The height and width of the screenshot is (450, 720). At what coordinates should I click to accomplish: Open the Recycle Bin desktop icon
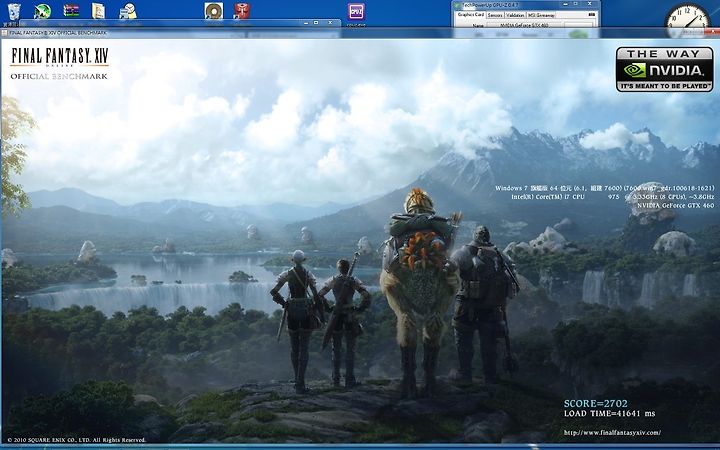tap(14, 11)
